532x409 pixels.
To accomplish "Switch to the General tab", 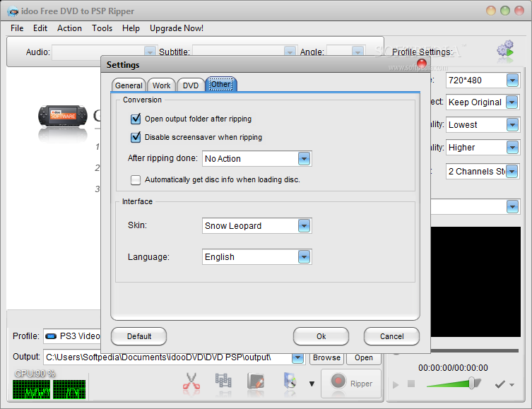I will 129,85.
